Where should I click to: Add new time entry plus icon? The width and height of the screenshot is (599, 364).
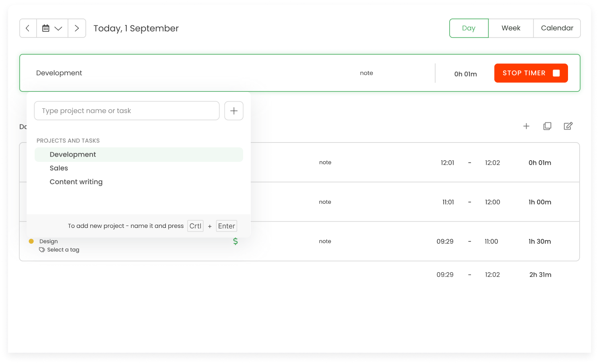pos(526,126)
